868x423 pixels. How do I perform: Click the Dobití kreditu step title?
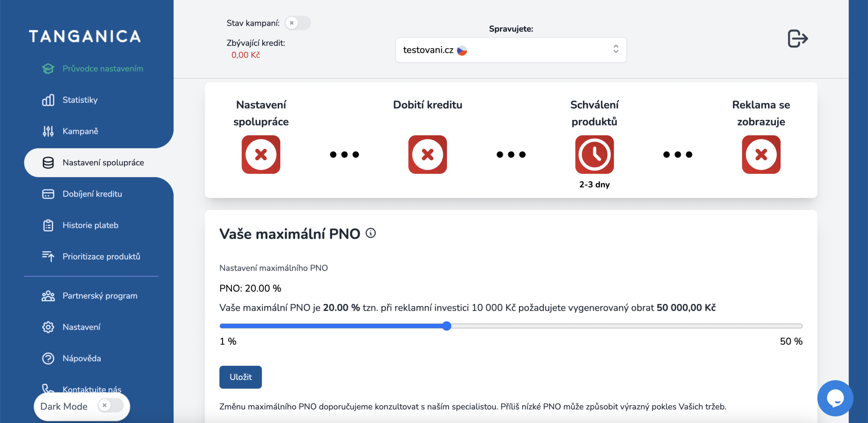427,105
